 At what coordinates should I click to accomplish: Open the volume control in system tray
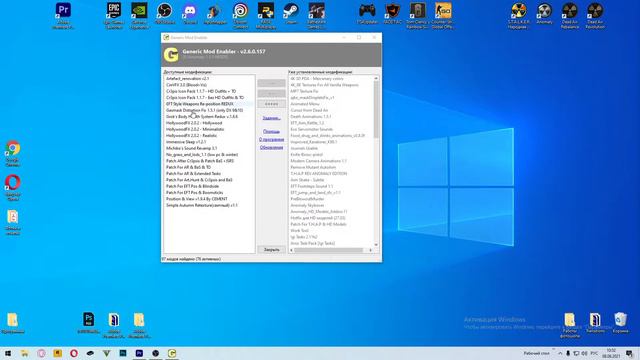pyautogui.click(x=584, y=353)
